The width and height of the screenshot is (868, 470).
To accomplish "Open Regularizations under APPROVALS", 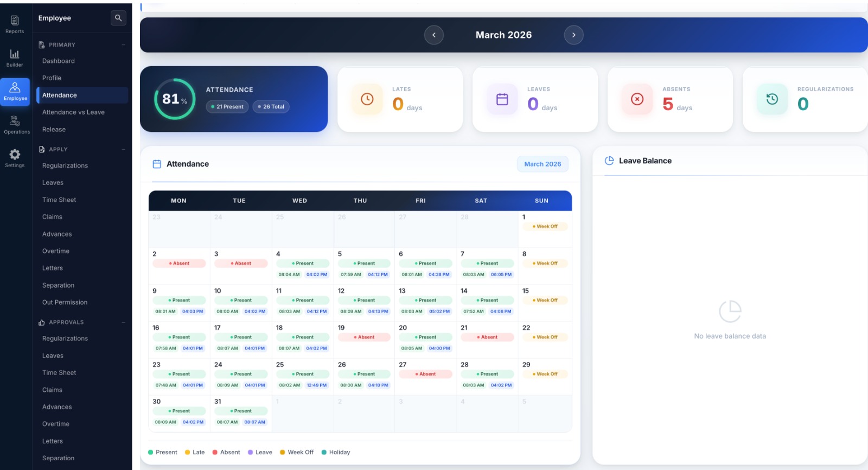I will (65, 339).
